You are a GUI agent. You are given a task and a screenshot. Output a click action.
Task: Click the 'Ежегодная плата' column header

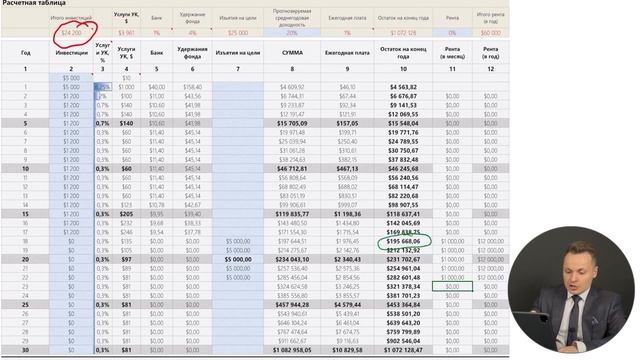pyautogui.click(x=347, y=53)
